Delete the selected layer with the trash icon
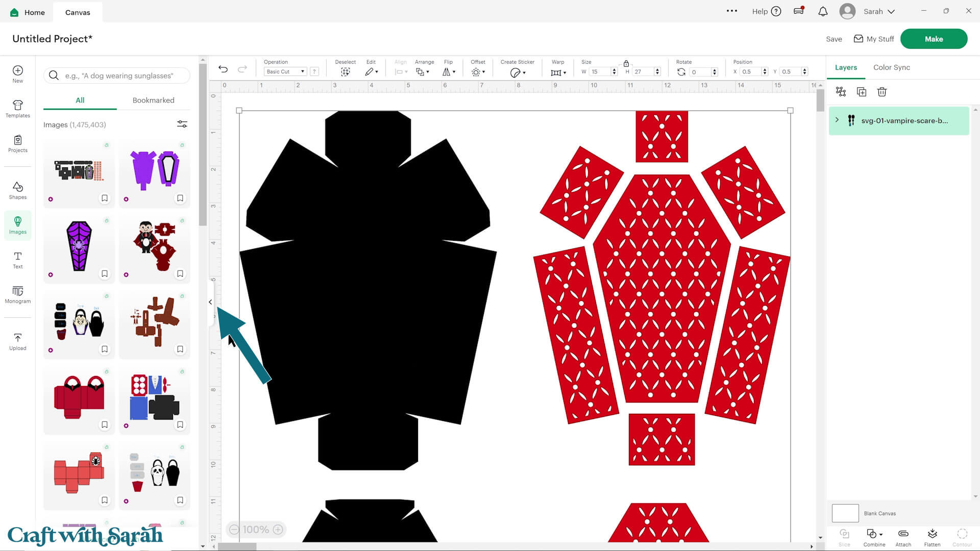This screenshot has height=551, width=980. [x=881, y=92]
